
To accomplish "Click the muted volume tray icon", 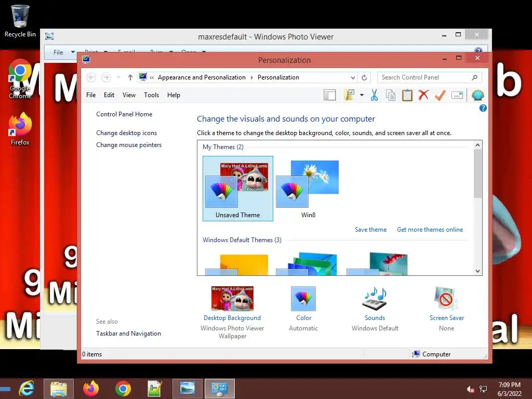I will pyautogui.click(x=470, y=389).
